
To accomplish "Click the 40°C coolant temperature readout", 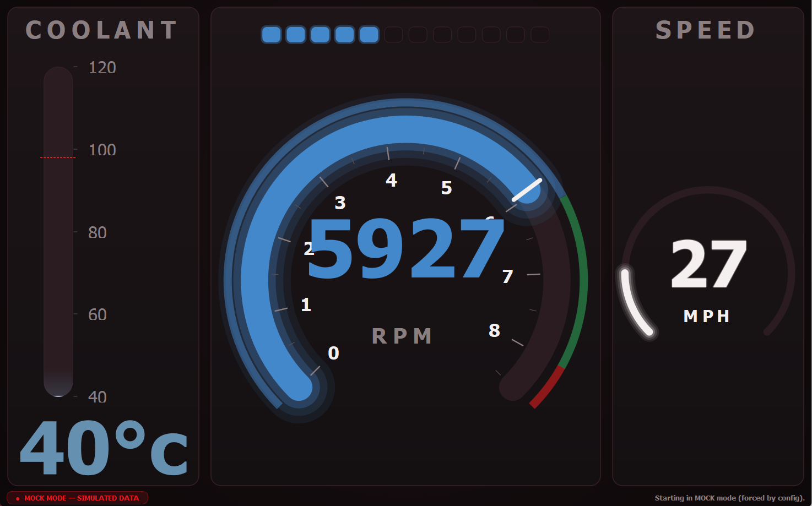I will [x=104, y=447].
